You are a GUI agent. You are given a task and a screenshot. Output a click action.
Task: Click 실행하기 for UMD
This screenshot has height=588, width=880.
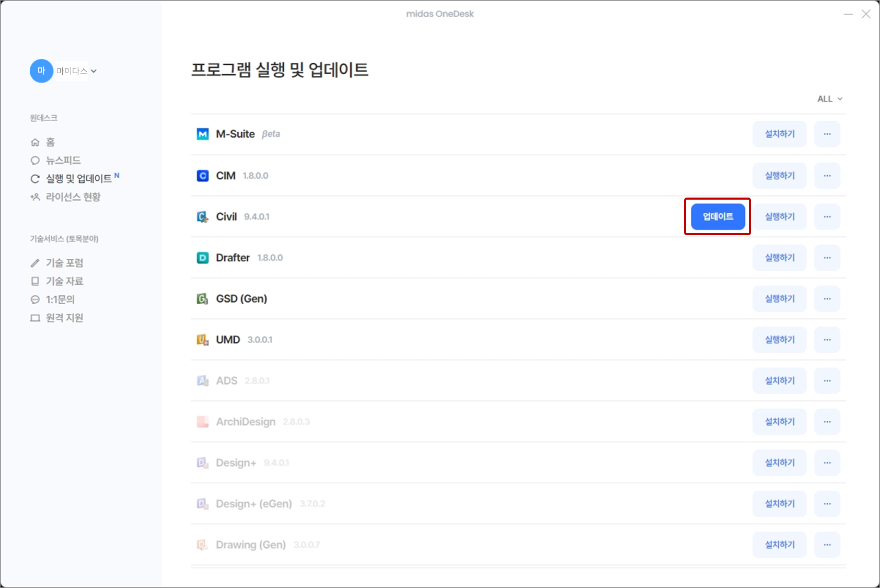click(x=780, y=340)
